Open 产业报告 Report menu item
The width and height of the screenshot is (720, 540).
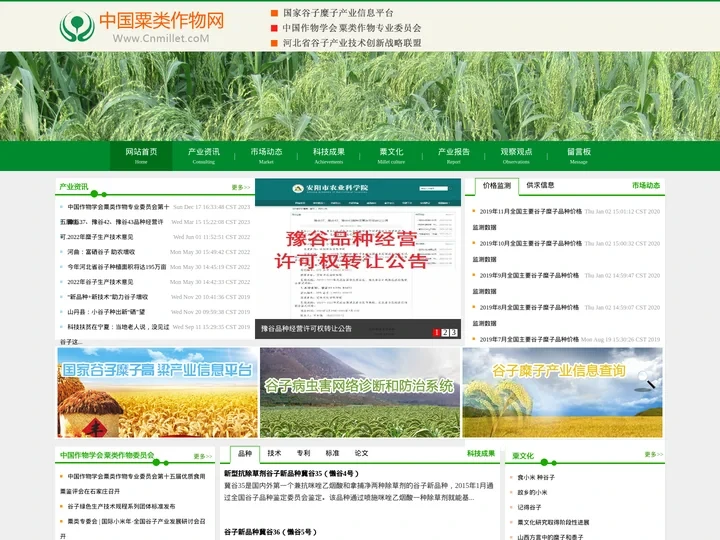point(453,156)
